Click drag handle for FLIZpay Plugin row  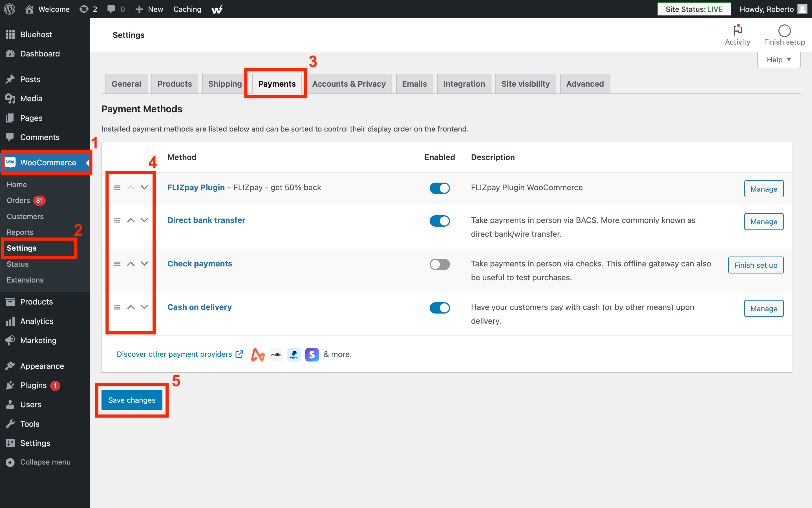pos(117,187)
